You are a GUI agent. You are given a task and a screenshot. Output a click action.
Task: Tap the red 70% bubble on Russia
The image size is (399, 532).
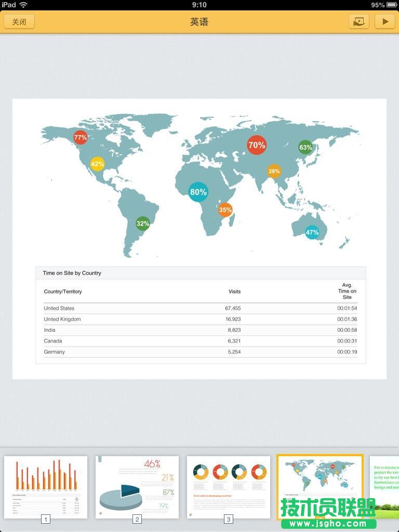(257, 145)
